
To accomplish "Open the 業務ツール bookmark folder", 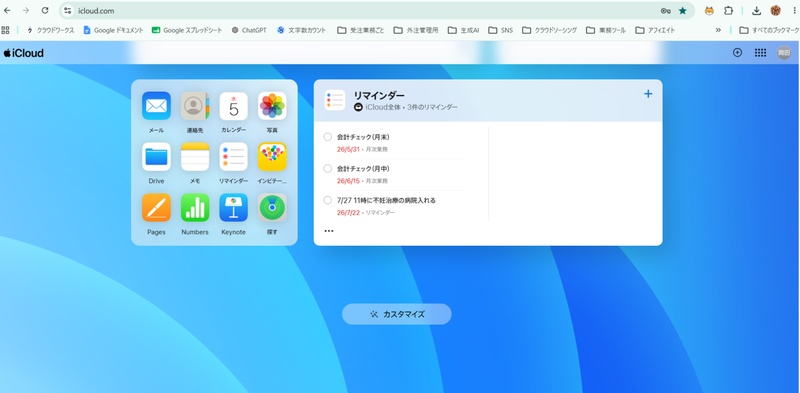I will pos(606,30).
